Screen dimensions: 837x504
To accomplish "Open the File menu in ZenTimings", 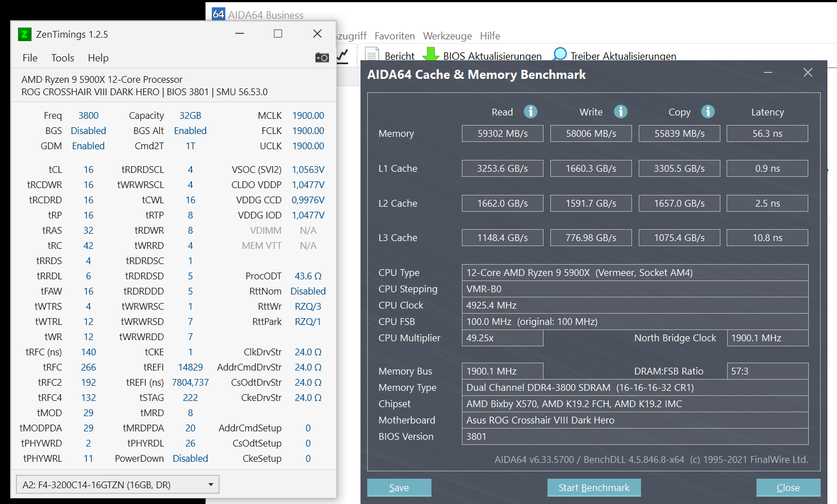I will click(x=30, y=58).
